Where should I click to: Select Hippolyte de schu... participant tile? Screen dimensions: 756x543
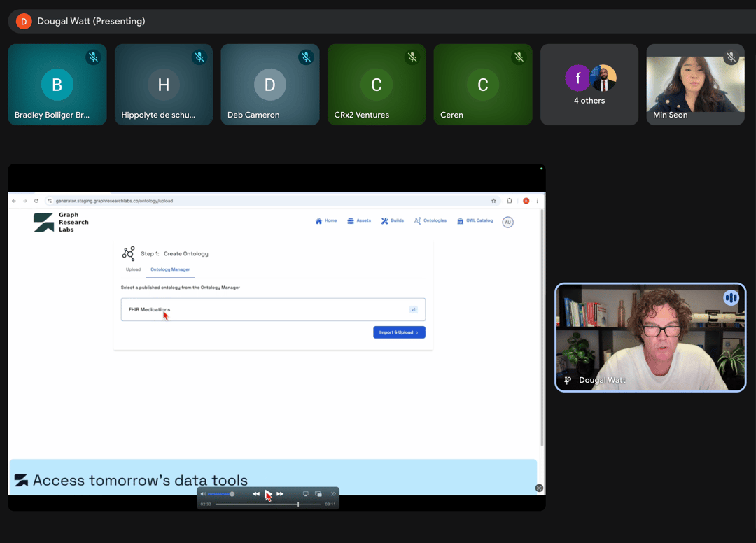point(164,85)
